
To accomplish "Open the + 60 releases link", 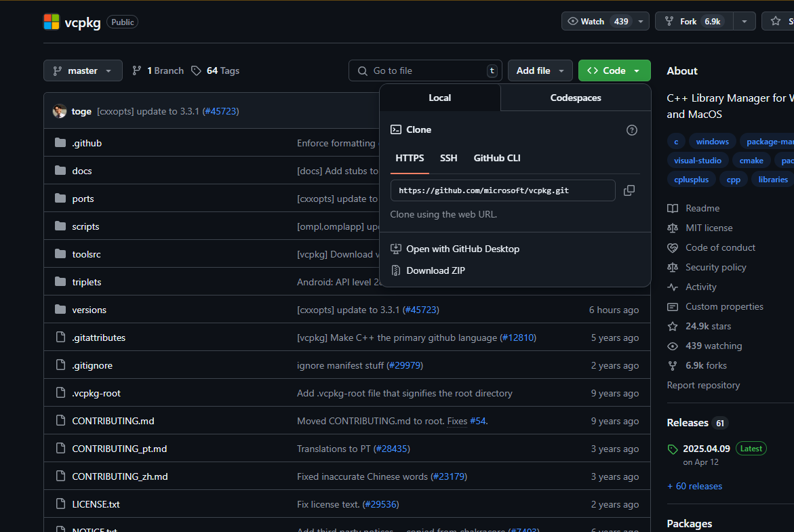I will [695, 487].
